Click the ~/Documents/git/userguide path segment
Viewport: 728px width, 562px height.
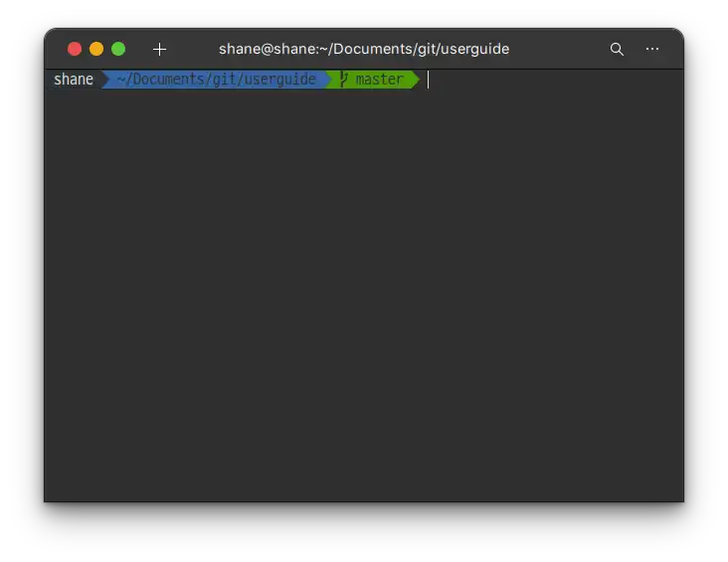(217, 80)
